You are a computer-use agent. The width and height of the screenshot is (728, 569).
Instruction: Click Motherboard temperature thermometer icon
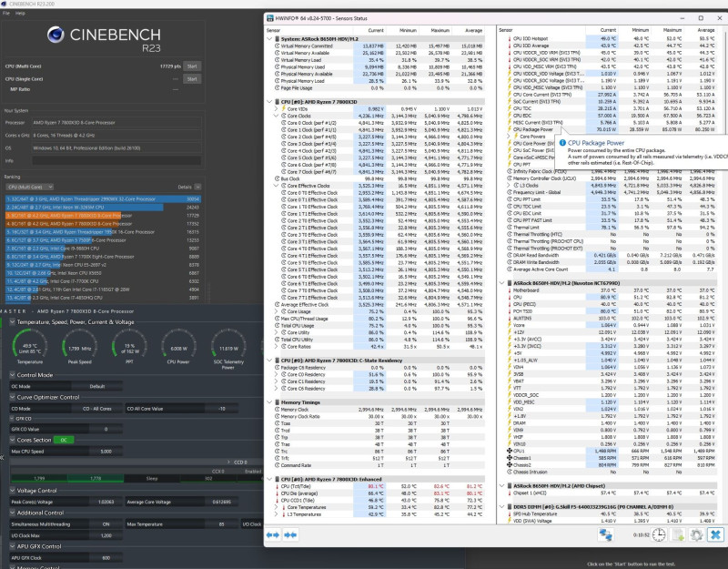click(510, 290)
